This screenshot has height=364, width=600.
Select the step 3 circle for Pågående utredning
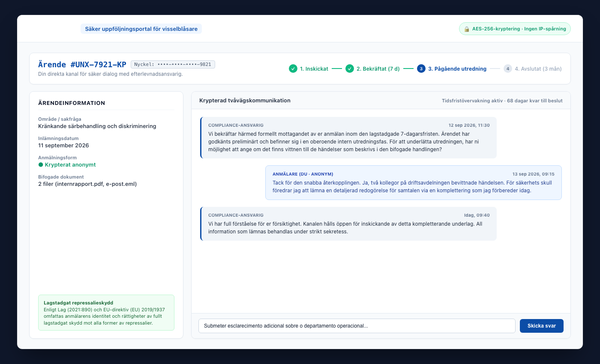[421, 69]
